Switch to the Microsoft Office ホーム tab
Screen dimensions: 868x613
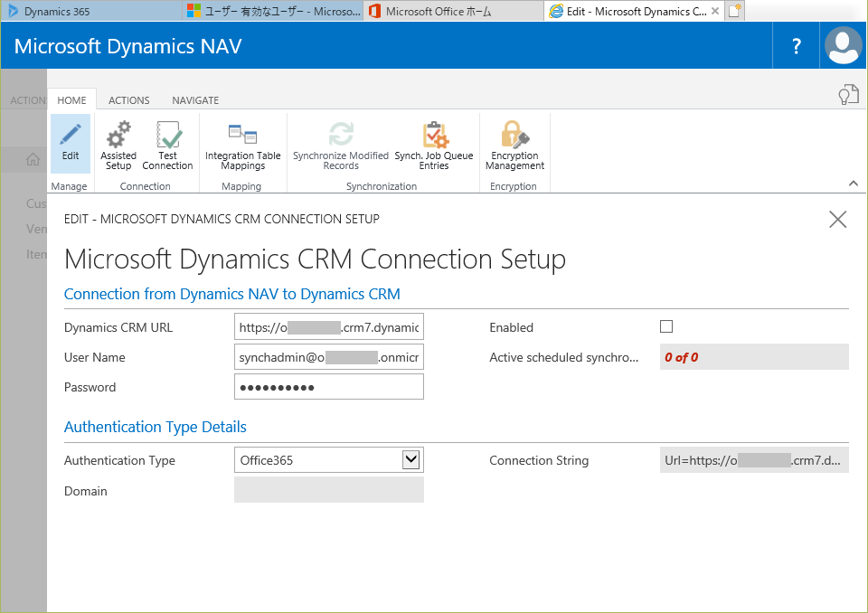click(453, 11)
